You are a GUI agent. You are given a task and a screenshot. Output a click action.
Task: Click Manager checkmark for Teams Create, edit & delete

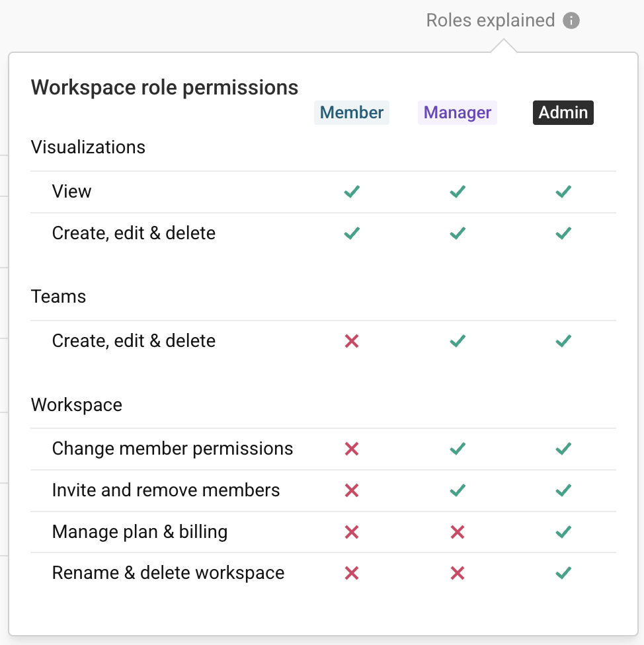[458, 341]
